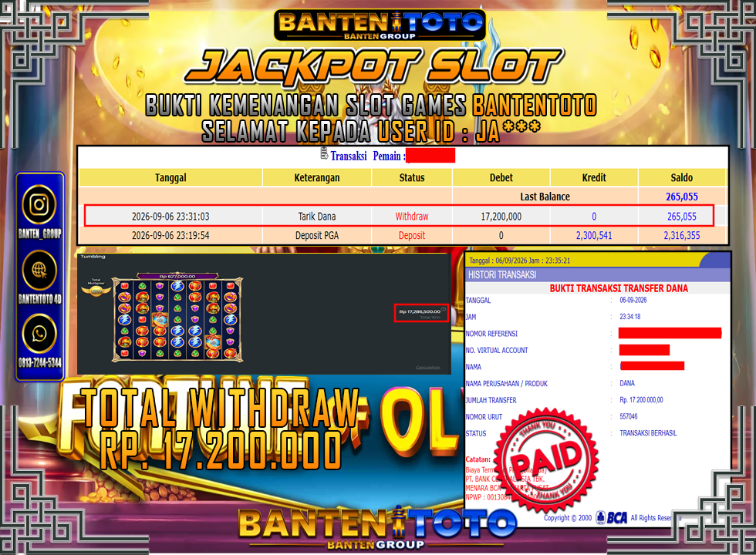Click the red Deposit status

412,236
